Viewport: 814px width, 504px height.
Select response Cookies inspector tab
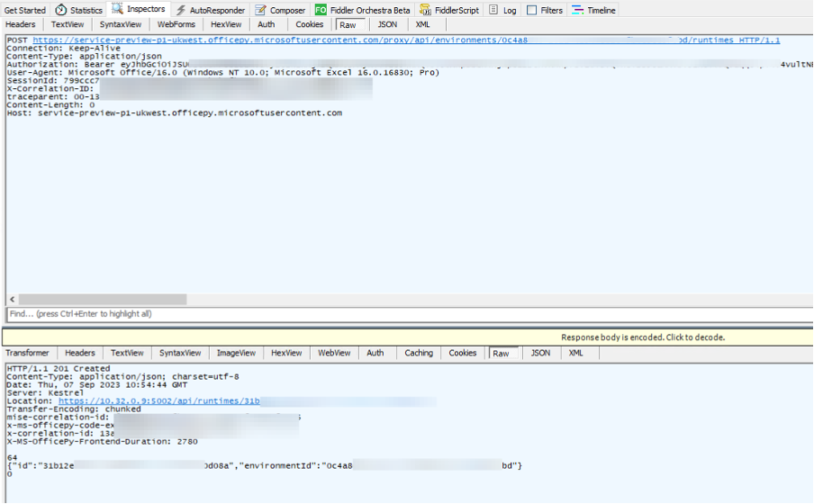click(463, 353)
